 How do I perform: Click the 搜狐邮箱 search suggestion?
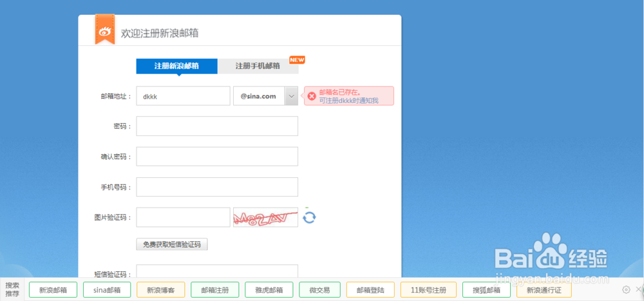(486, 290)
